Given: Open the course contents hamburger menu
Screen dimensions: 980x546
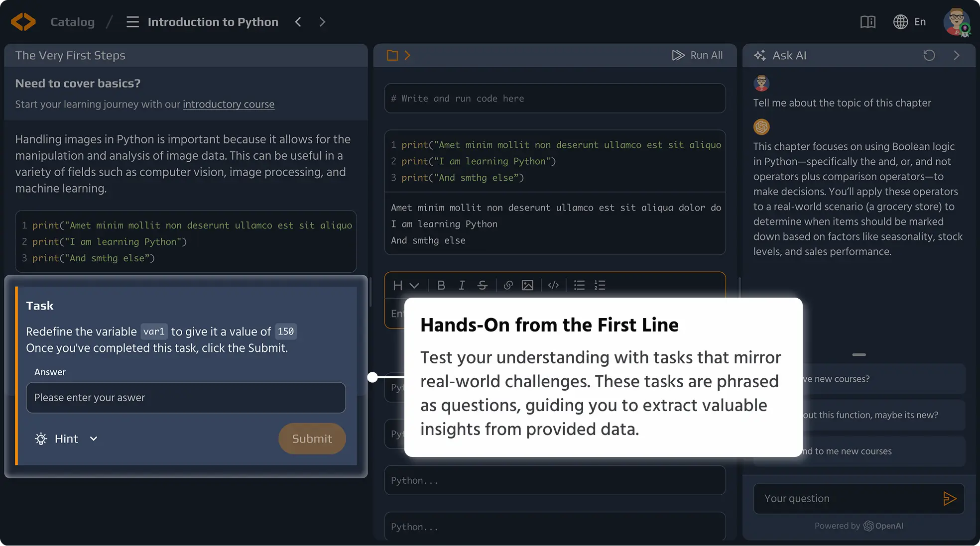Looking at the screenshot, I should [x=132, y=22].
